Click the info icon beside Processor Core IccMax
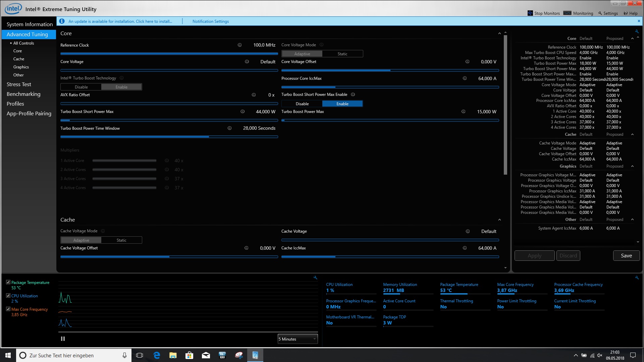 pyautogui.click(x=465, y=78)
